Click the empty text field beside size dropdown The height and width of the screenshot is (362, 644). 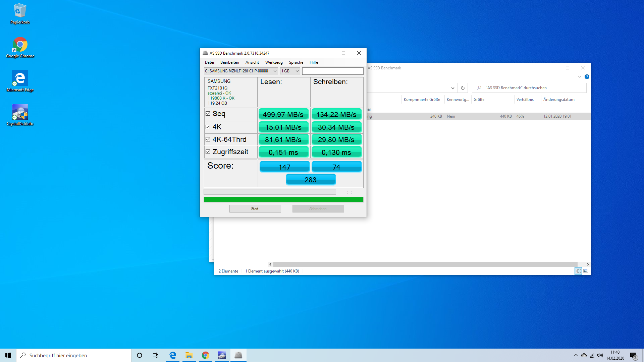point(333,71)
